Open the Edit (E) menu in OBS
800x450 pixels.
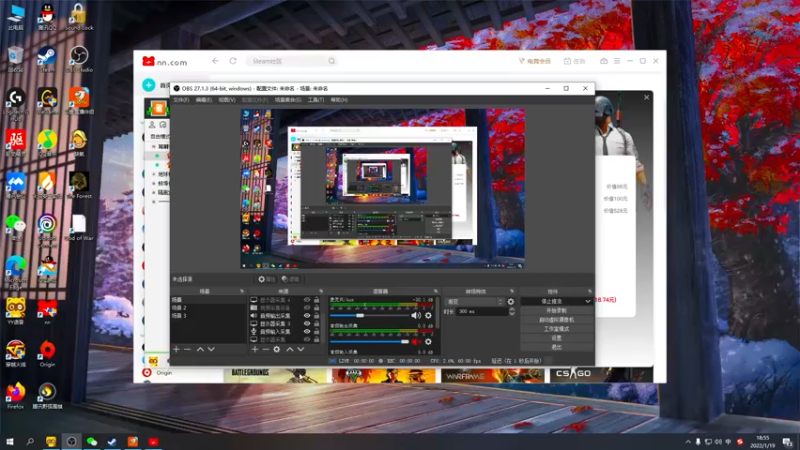(204, 100)
